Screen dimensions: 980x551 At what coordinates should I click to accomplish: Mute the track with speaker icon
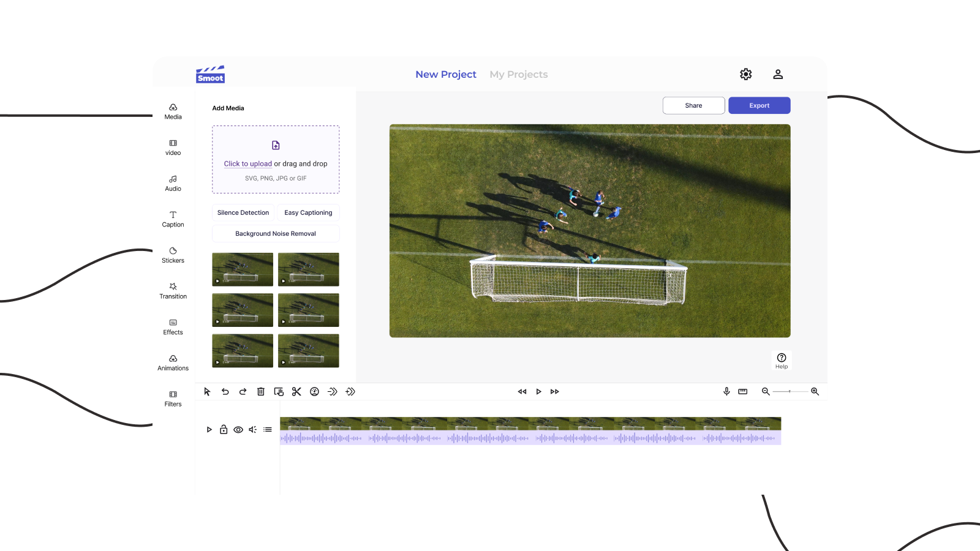[x=252, y=430]
